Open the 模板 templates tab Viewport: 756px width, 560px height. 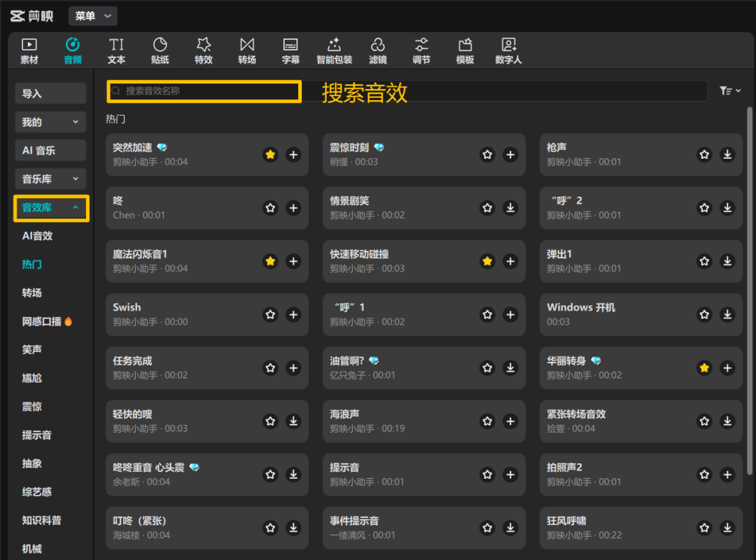465,50
